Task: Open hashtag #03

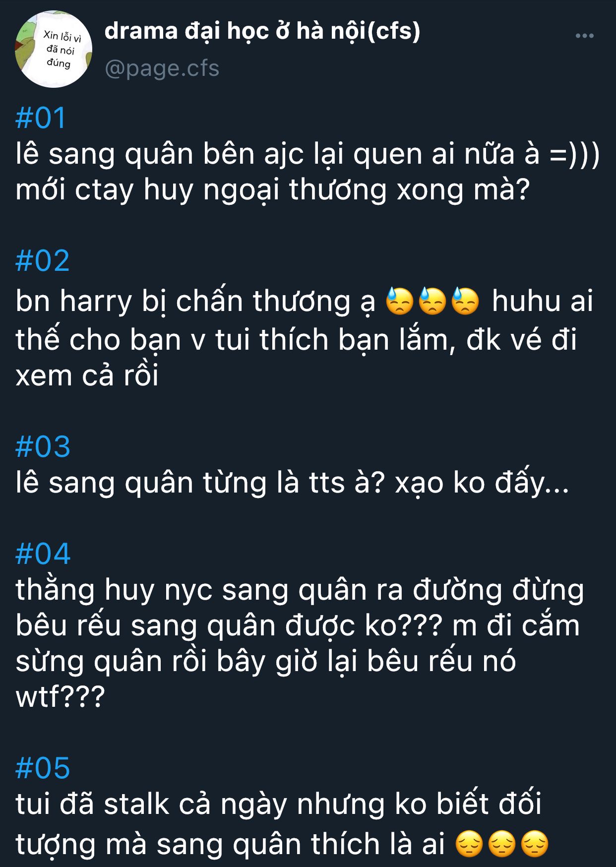Action: click(x=43, y=446)
